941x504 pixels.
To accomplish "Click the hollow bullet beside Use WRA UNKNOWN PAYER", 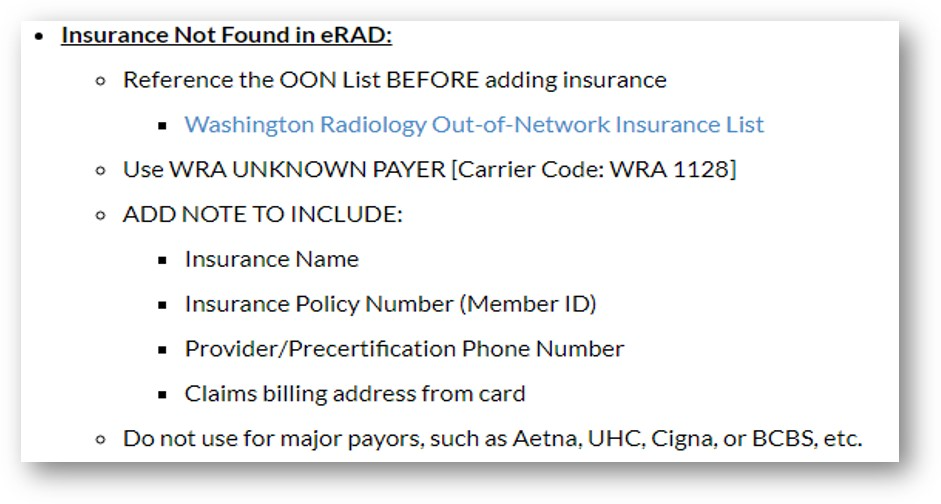I will [x=101, y=171].
